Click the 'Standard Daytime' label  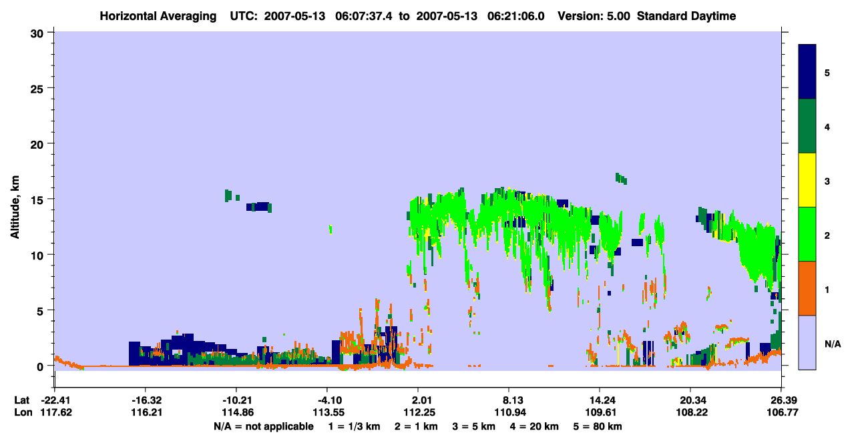coord(686,16)
